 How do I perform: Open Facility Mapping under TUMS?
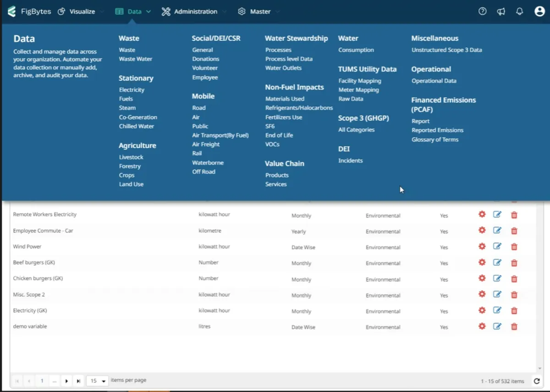(x=360, y=81)
